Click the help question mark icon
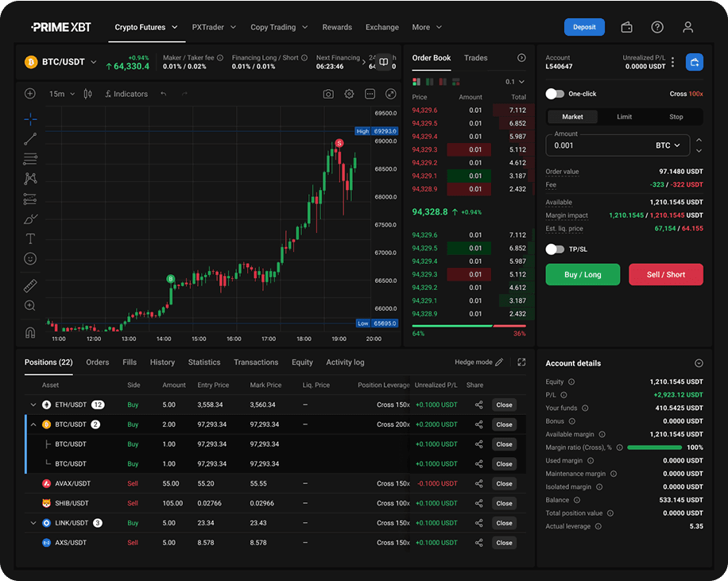The width and height of the screenshot is (728, 581). (657, 27)
